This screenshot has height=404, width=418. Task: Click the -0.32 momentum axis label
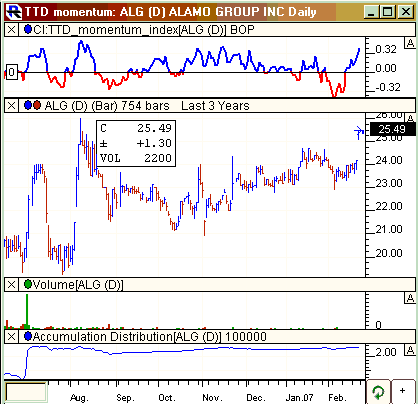click(x=388, y=87)
